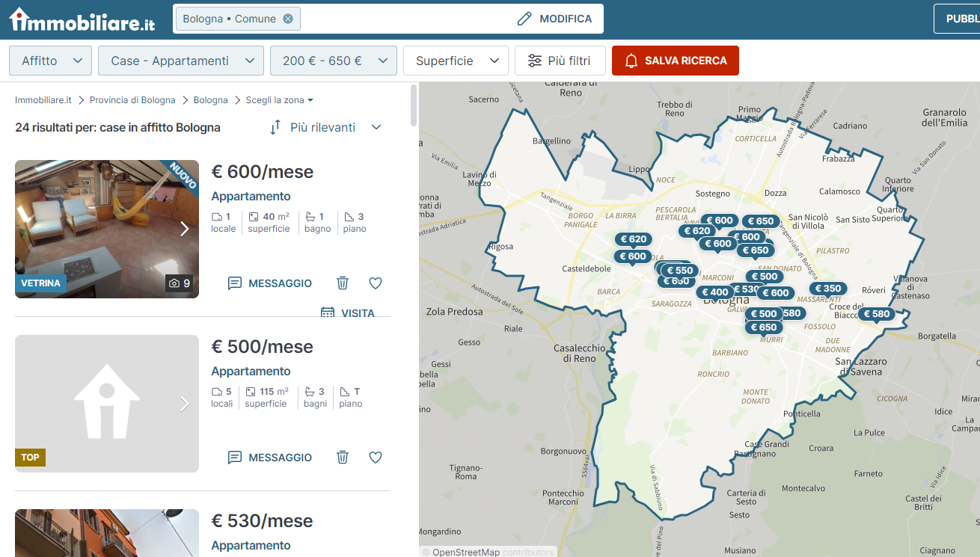Click the OpenStreetMap attribution link
The image size is (980, 557).
pos(465,553)
